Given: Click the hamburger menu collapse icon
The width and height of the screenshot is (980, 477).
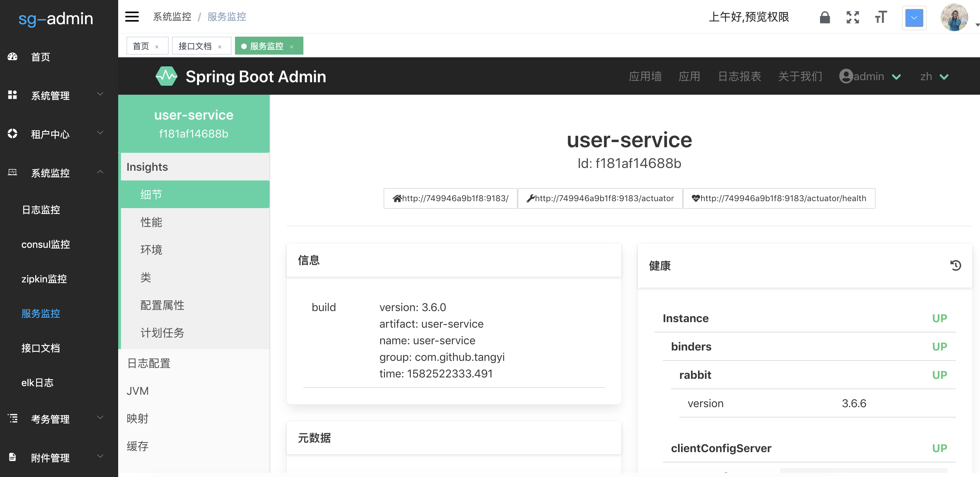Looking at the screenshot, I should [x=132, y=17].
